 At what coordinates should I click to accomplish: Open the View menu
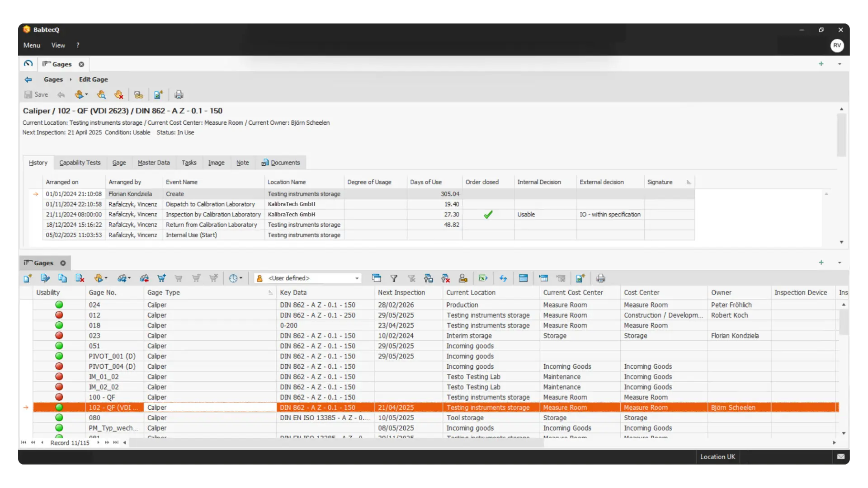tap(58, 45)
